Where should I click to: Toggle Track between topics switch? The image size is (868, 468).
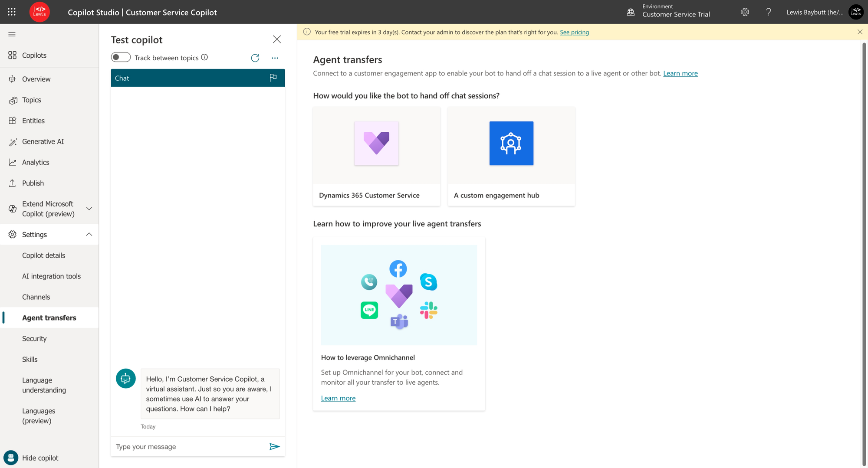pyautogui.click(x=121, y=57)
